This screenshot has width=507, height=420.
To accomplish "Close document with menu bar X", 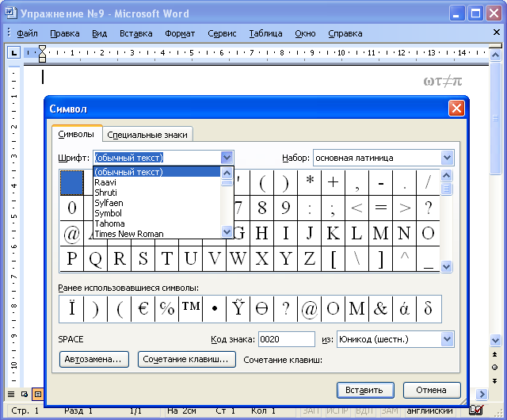I will (497, 32).
